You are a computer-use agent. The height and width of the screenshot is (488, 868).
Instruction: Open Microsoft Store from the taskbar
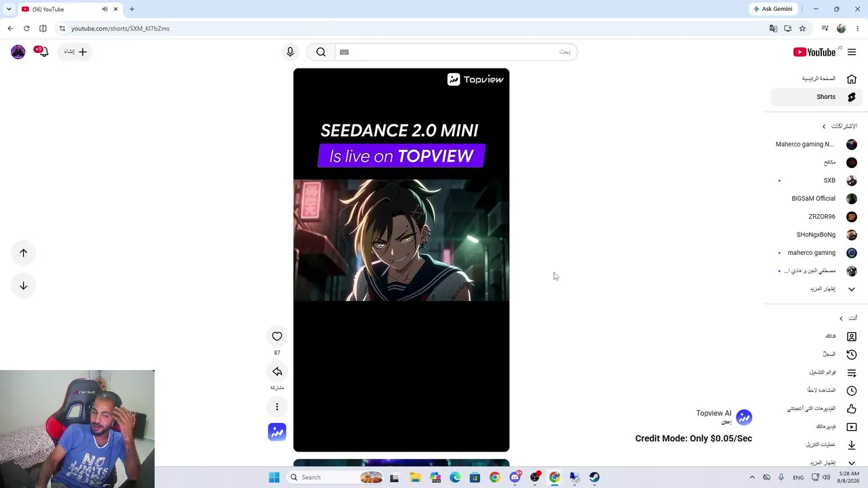(x=475, y=477)
